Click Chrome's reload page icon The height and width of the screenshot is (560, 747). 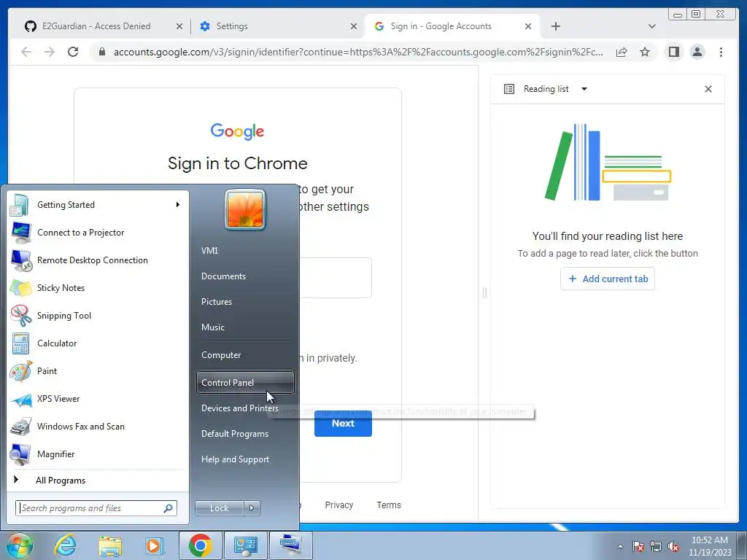coord(73,52)
